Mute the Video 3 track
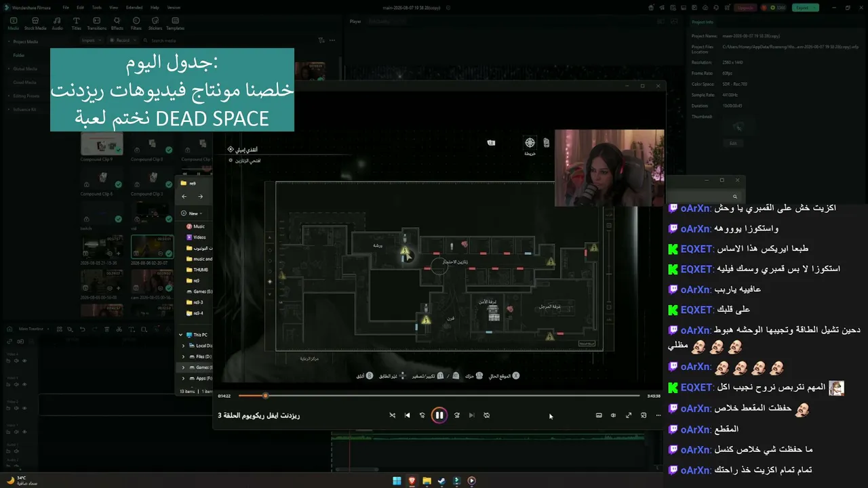The image size is (868, 488). pos(18,384)
